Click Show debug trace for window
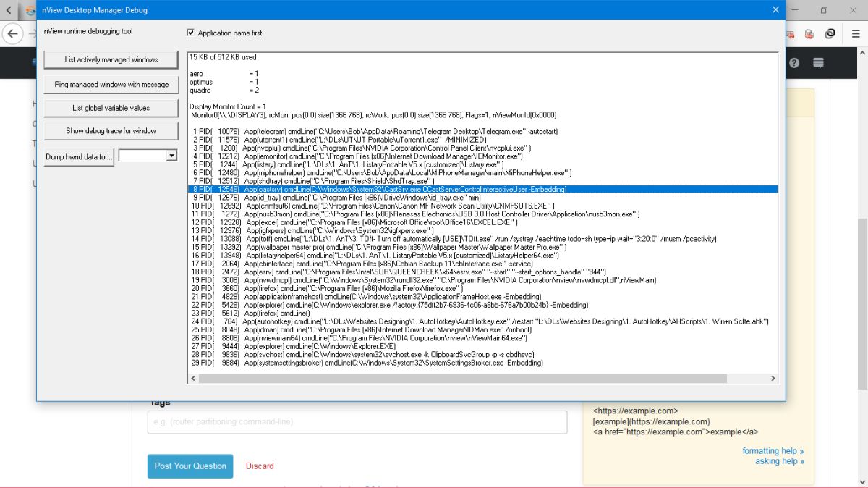Screen dimensions: 868x488 tap(111, 131)
